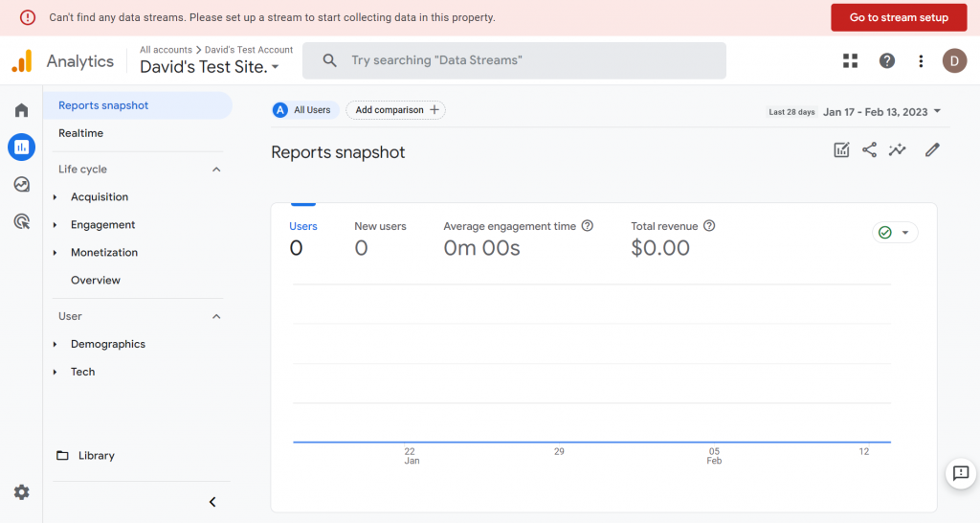Click the Data Streams search field

[x=514, y=60]
